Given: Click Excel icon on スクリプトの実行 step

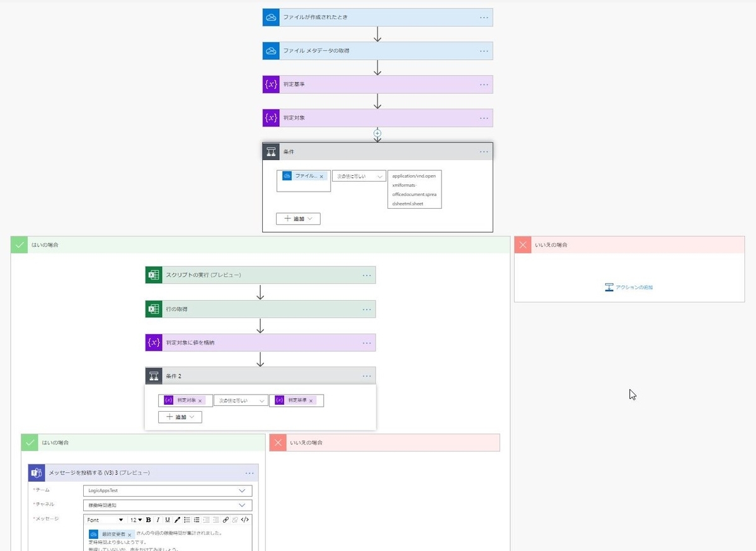Looking at the screenshot, I should (x=154, y=275).
